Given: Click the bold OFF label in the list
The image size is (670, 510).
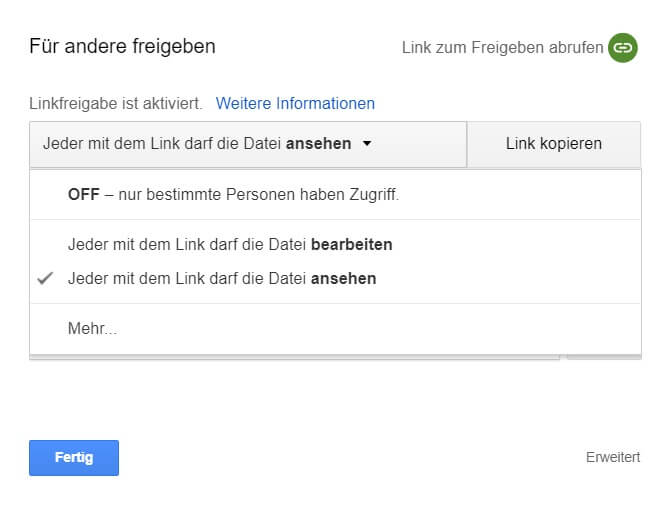Looking at the screenshot, I should tap(84, 195).
